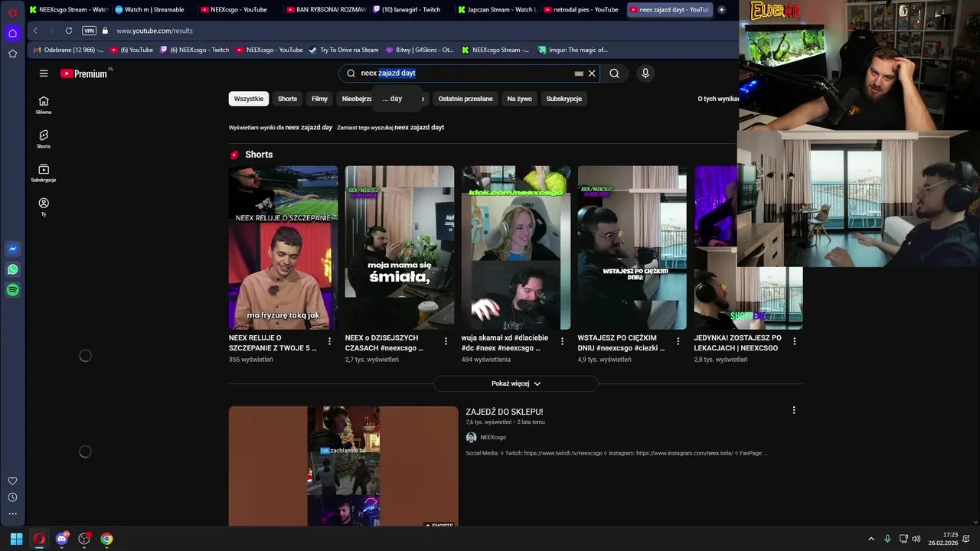Open Discord from the taskbar
This screenshot has height=551, width=980.
[x=62, y=539]
